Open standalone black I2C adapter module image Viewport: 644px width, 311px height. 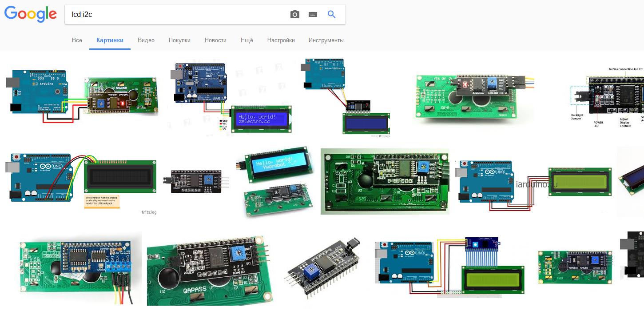click(197, 180)
